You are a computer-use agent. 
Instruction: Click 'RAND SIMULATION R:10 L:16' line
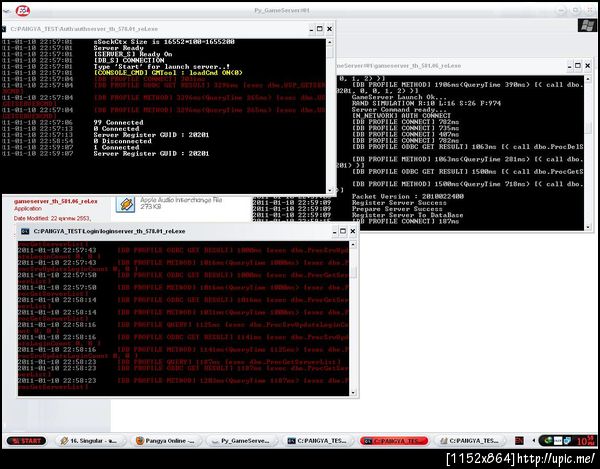point(426,103)
